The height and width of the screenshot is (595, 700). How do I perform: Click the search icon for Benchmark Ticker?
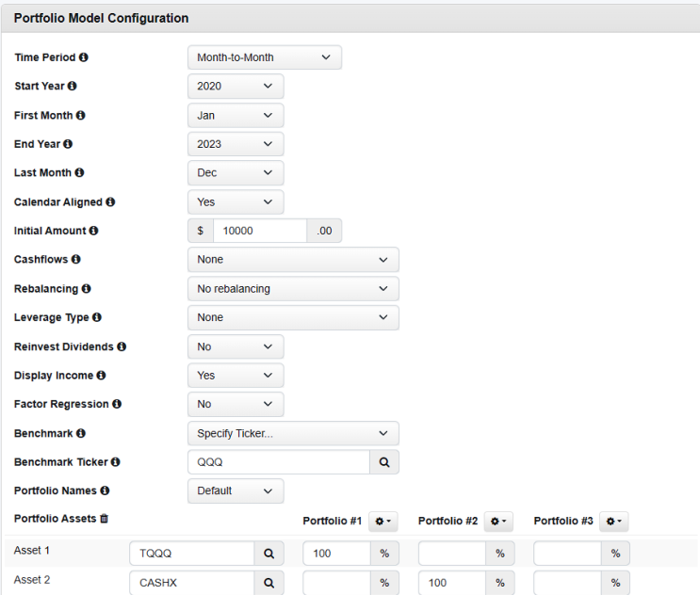(x=384, y=462)
